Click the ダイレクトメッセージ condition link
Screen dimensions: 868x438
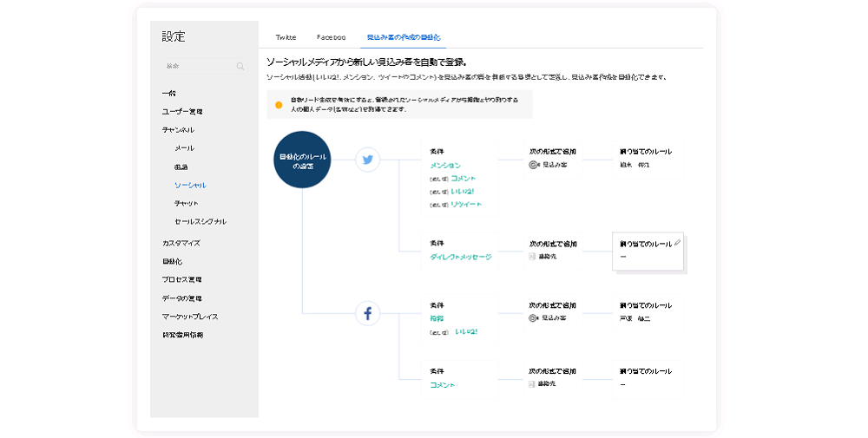pos(461,257)
